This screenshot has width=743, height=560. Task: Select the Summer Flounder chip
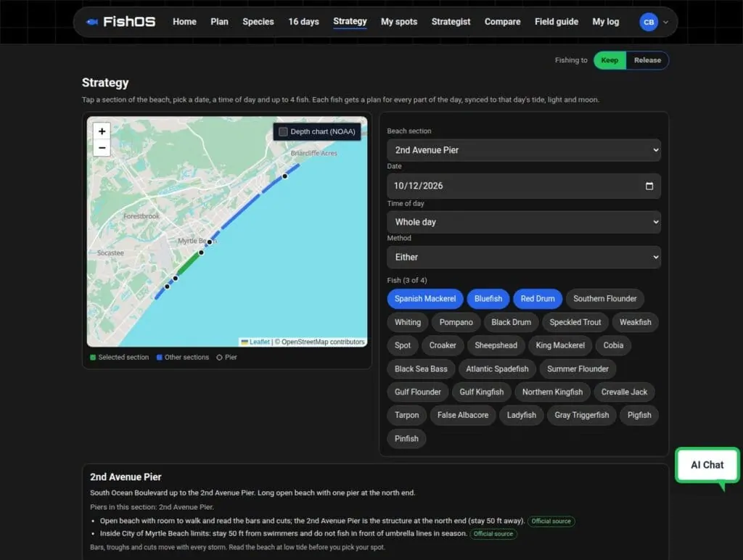click(x=578, y=369)
